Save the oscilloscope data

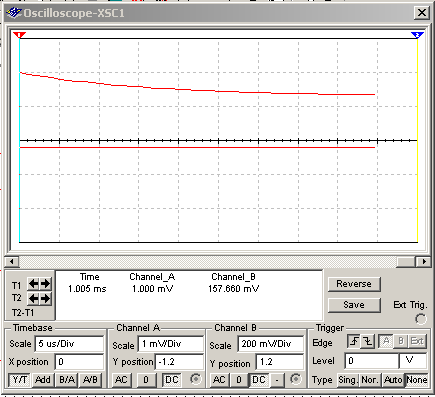[354, 305]
